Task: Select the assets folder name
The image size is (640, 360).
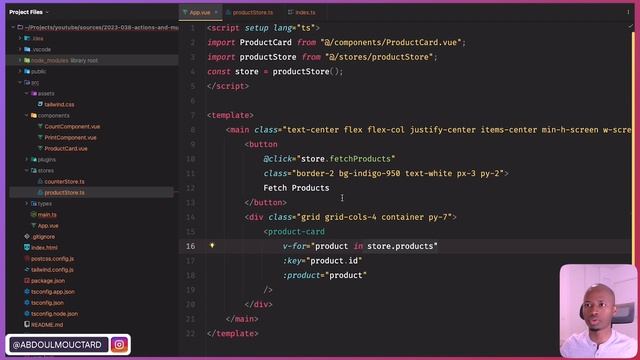Action: tap(46, 93)
